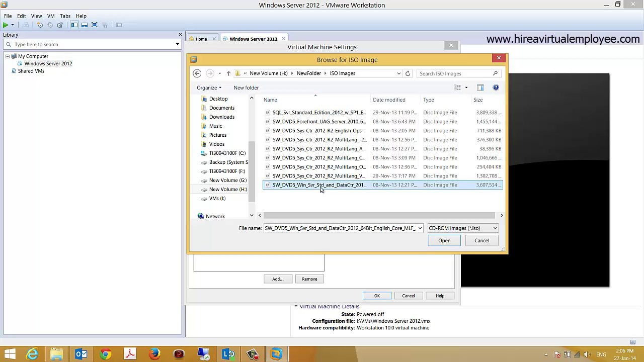Click Open to load the selected ISO
644x362 pixels.
click(444, 240)
